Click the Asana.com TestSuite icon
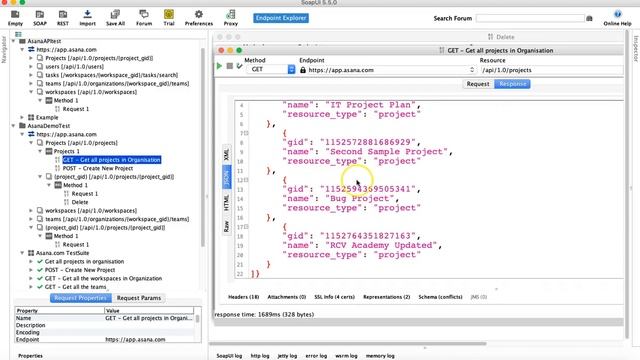This screenshot has height=360, width=640. point(31,253)
